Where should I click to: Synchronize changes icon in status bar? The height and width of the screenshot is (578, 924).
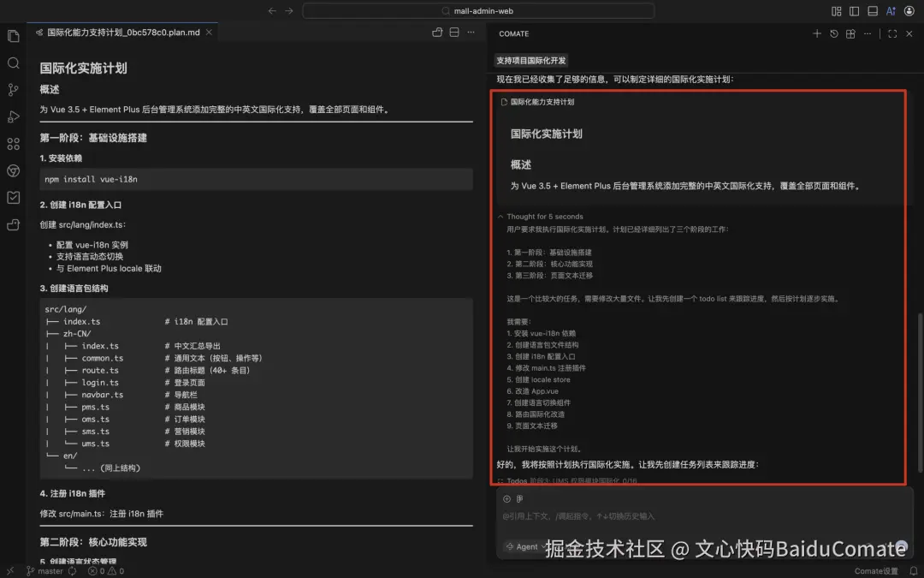(73, 571)
